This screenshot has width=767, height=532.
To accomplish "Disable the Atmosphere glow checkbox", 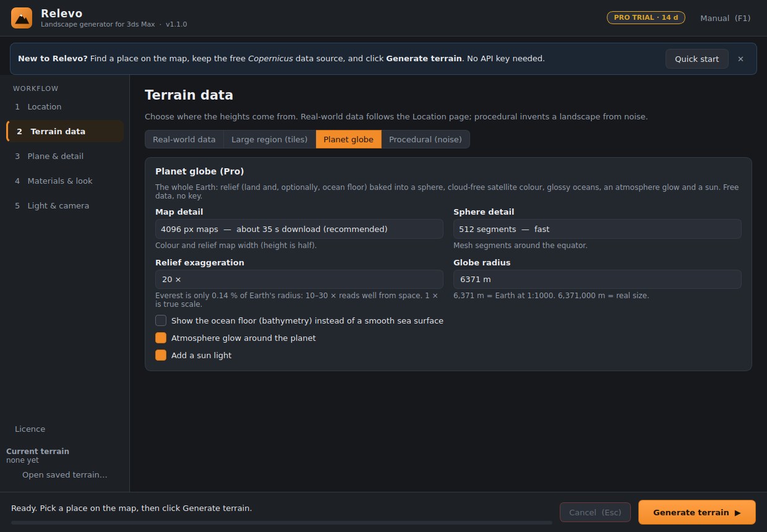I will click(x=161, y=338).
